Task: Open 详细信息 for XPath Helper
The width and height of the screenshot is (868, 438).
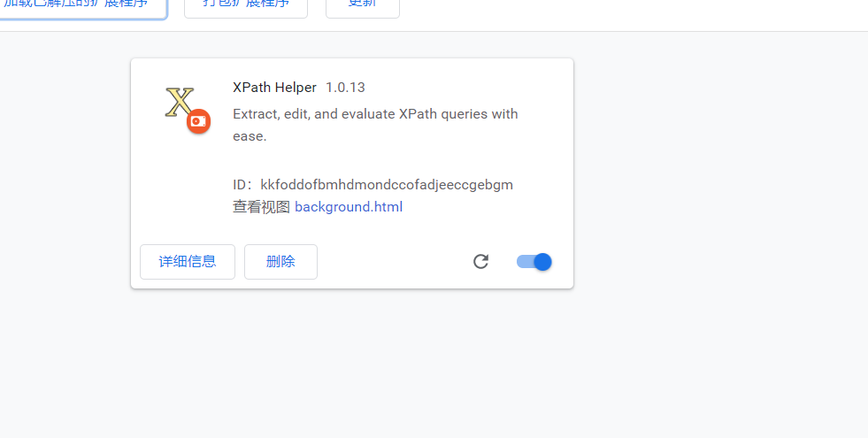Action: (188, 262)
